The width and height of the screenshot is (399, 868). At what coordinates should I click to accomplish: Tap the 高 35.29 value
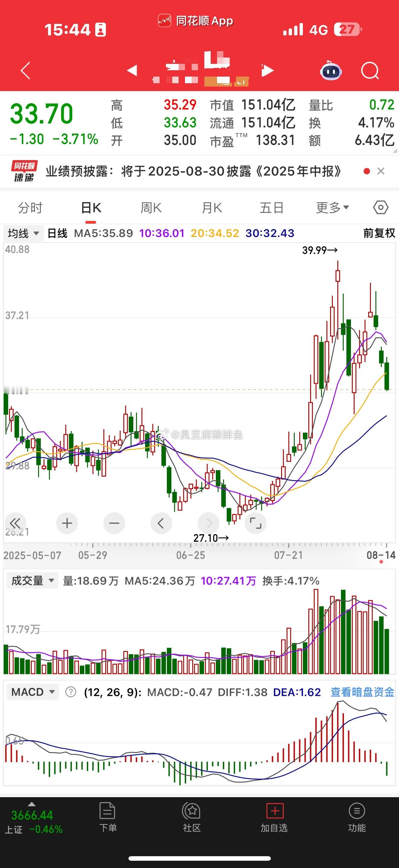tap(180, 105)
